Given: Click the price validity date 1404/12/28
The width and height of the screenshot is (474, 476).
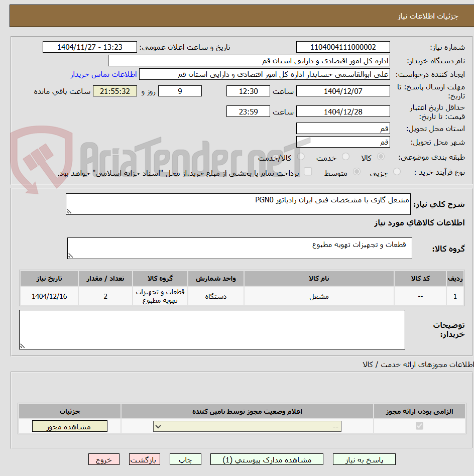Looking at the screenshot, I should pos(343,111).
